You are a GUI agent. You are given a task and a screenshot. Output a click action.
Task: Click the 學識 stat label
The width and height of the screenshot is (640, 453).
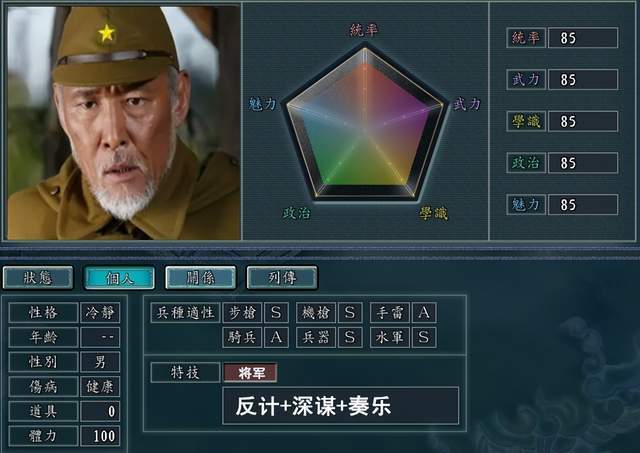point(526,121)
